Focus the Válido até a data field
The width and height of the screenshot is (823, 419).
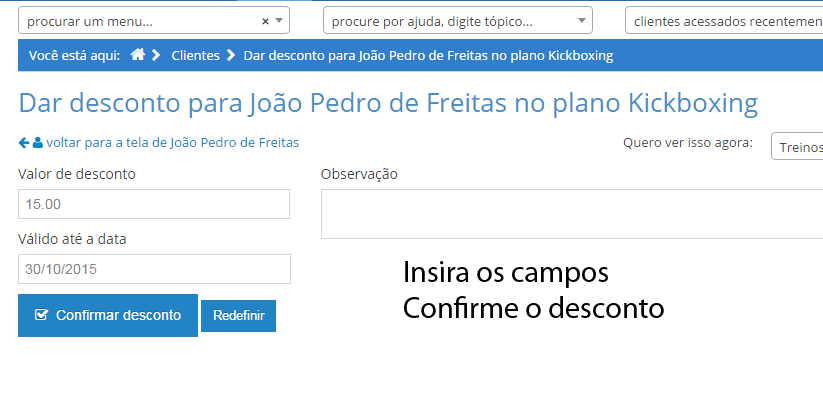tap(154, 269)
